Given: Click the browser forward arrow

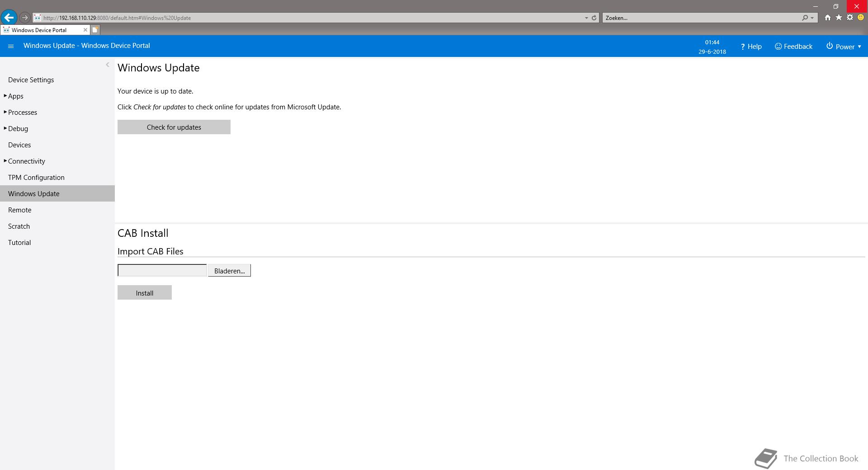Looking at the screenshot, I should (x=25, y=18).
